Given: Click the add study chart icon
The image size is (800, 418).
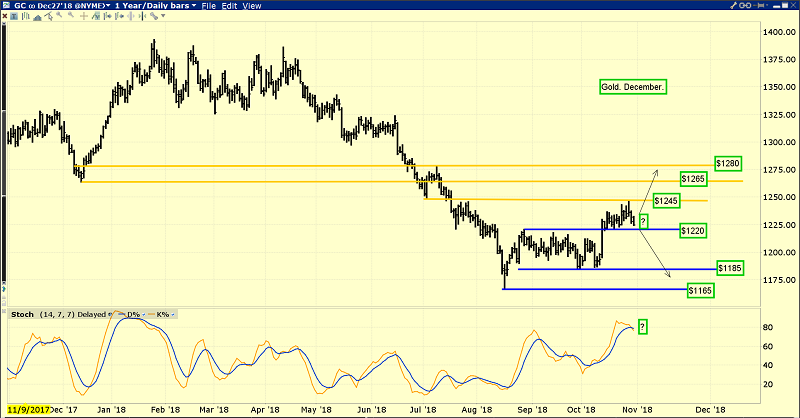Looking at the screenshot, I should (x=96, y=16).
